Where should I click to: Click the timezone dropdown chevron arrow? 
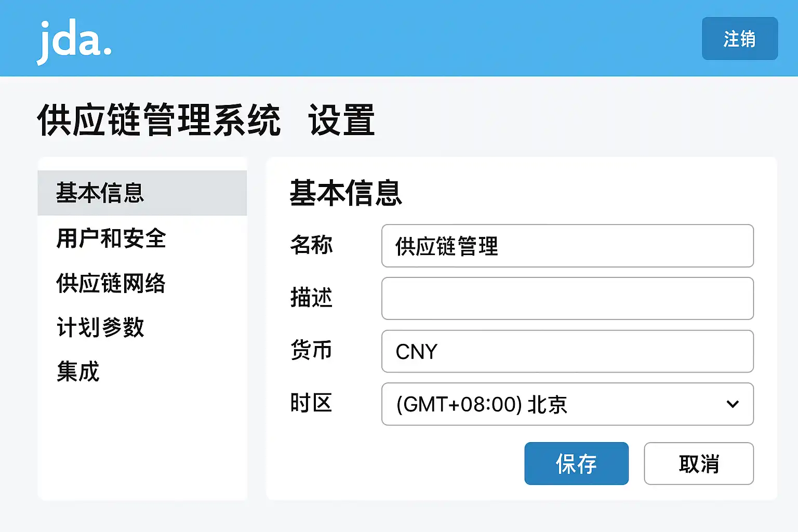coord(733,404)
